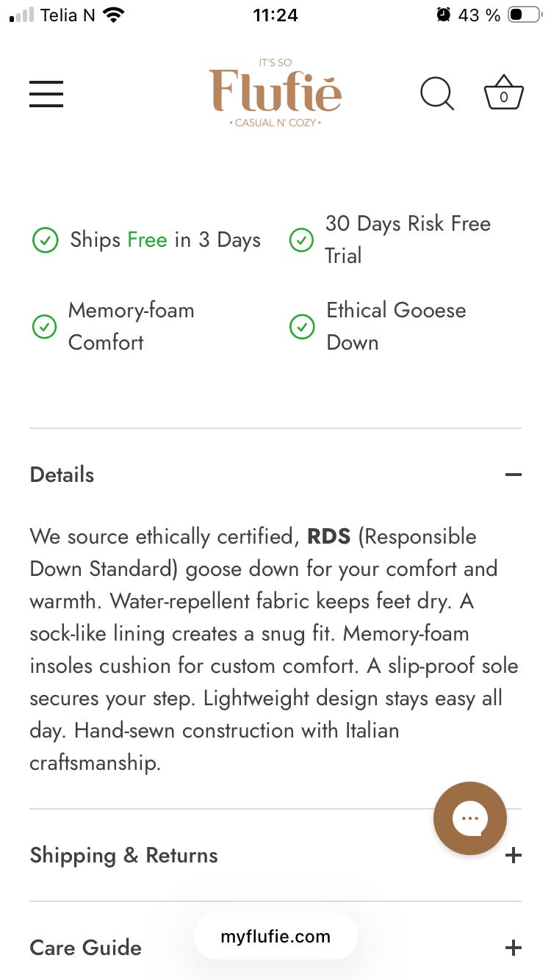Click the check mark beside Memory-foam Comfort

pos(45,326)
